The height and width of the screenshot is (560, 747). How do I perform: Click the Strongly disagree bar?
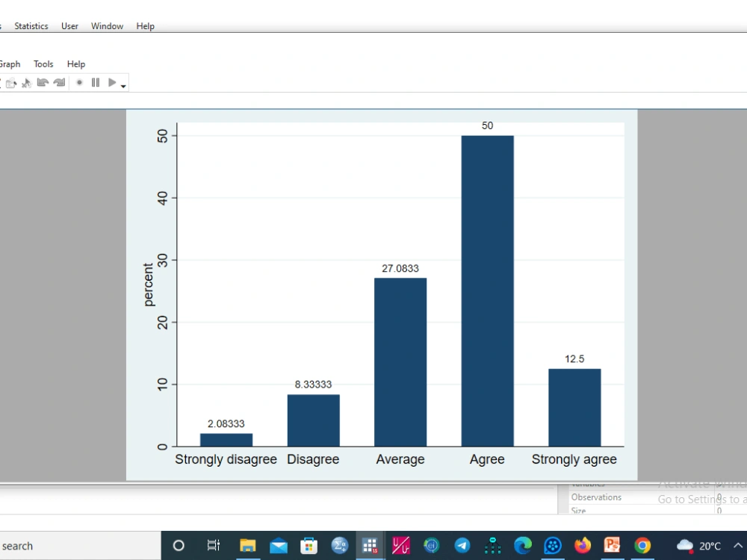tap(226, 440)
